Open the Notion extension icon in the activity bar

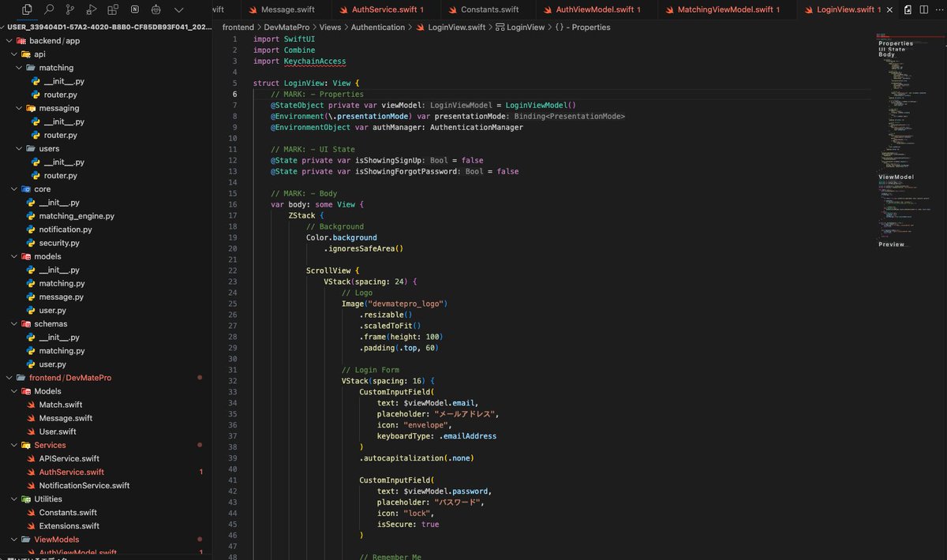(135, 9)
